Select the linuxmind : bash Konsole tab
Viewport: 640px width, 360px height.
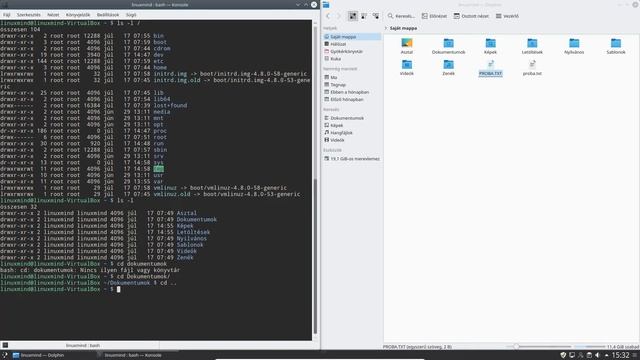tap(83, 345)
